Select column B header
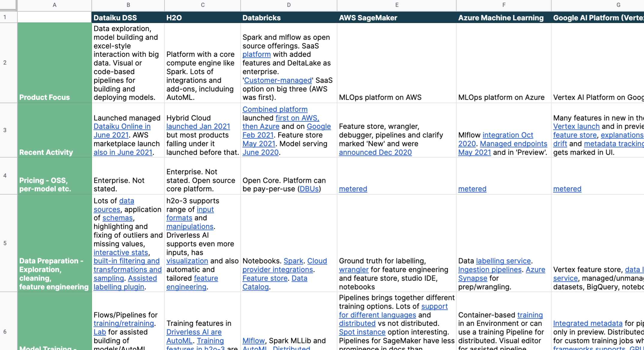This screenshot has height=350, width=644. pos(128,5)
